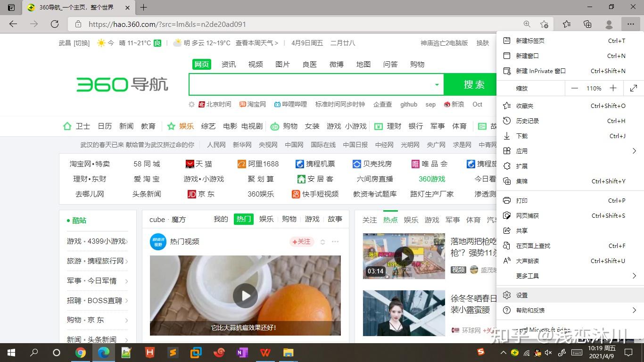
Task: Switch search type to 视频 tab
Action: click(256, 65)
